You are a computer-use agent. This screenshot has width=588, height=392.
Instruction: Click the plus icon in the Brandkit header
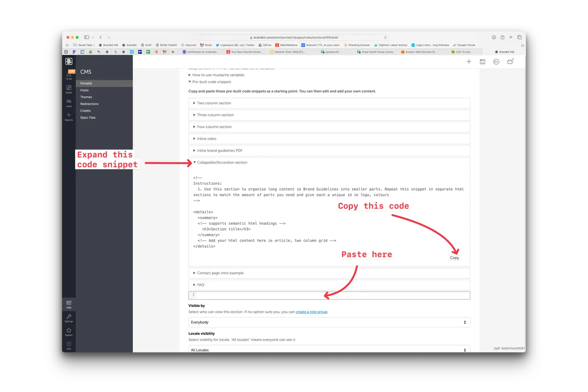469,62
